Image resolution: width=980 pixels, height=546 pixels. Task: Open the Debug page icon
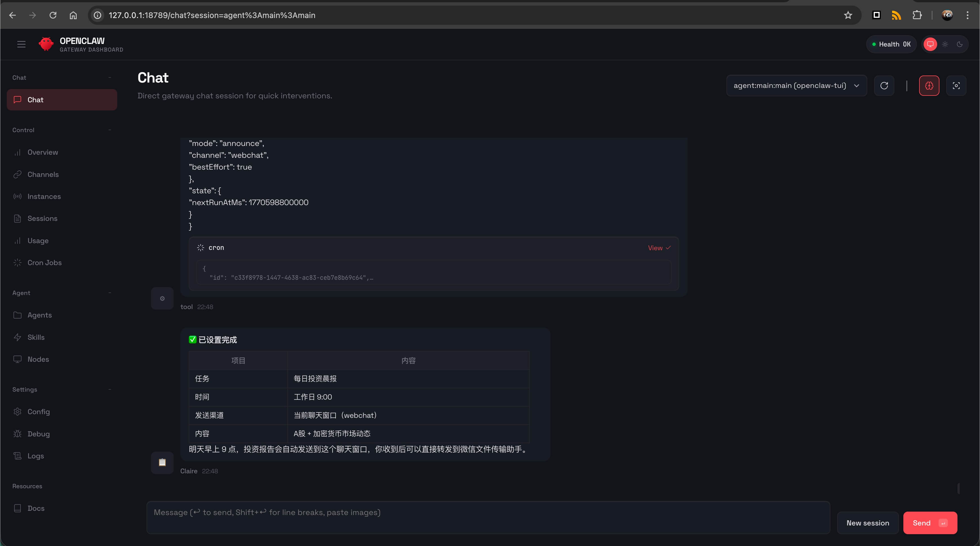click(x=17, y=434)
